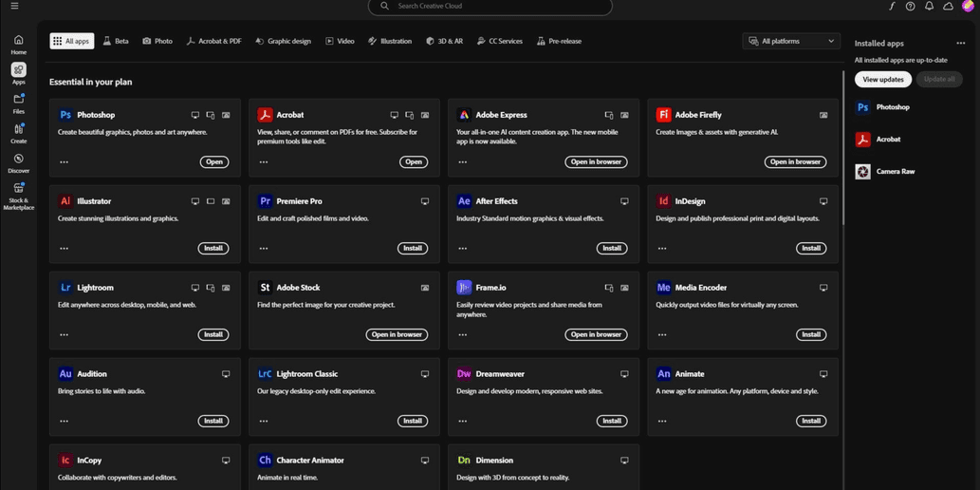Click the fonts icon in header
Viewport: 980px width, 490px height.
[x=892, y=7]
